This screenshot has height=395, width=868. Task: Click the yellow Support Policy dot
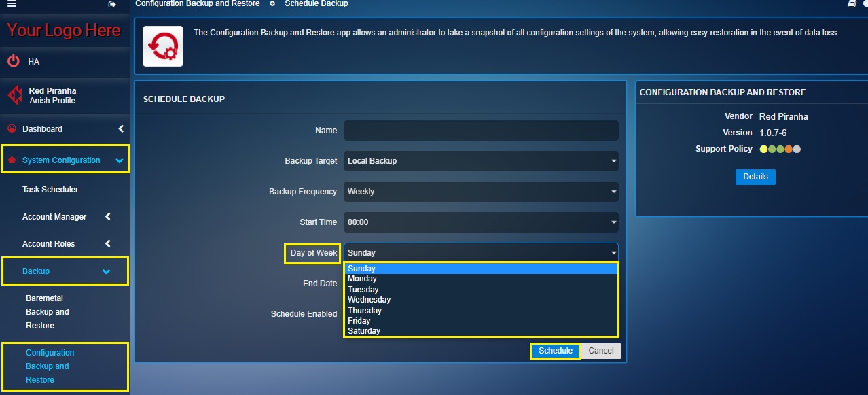763,149
